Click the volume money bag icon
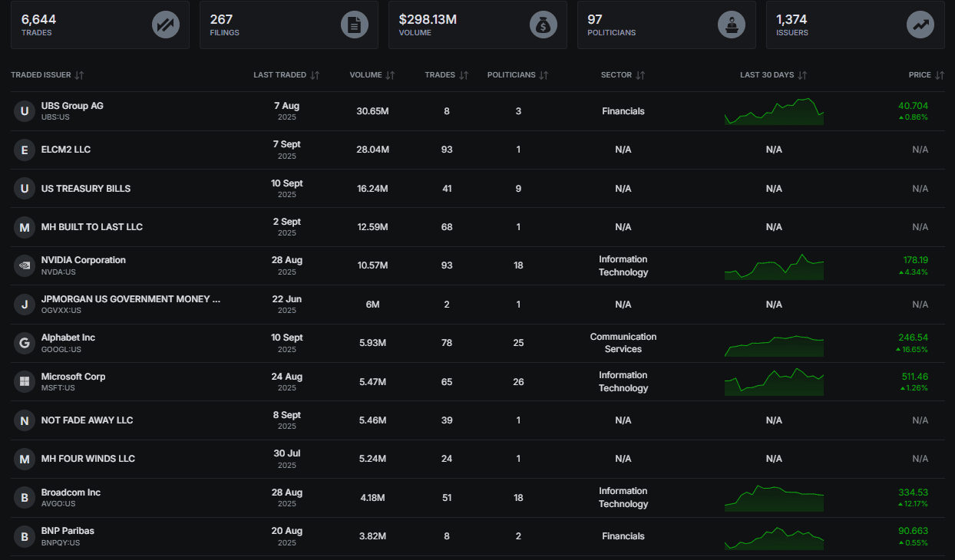Screen dimensions: 955x560 (543, 25)
